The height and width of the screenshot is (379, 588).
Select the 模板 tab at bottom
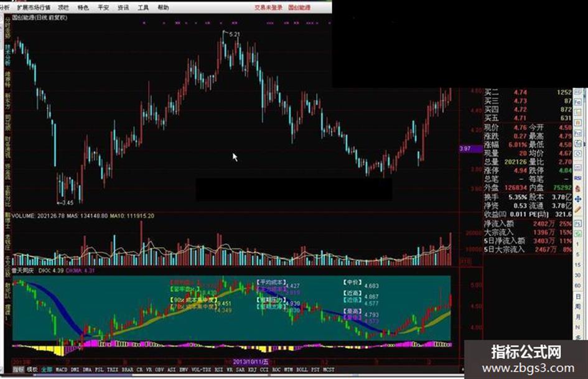[32, 370]
